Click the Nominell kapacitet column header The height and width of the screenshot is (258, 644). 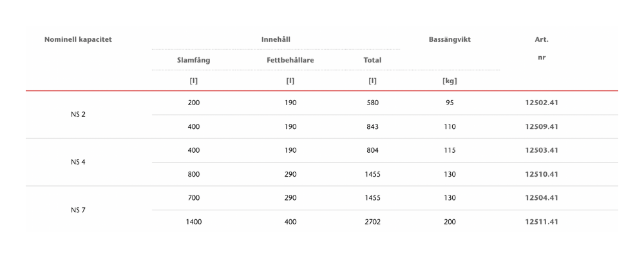[x=78, y=40]
